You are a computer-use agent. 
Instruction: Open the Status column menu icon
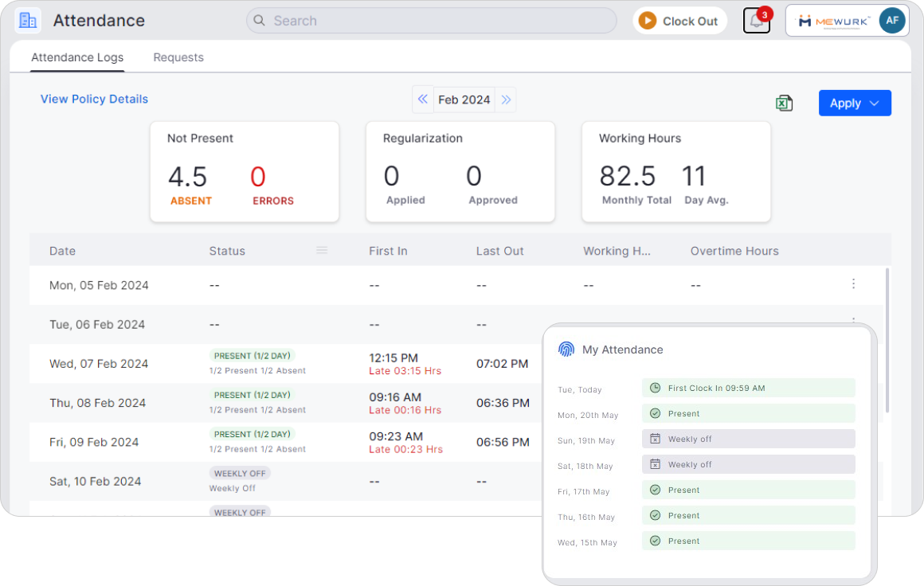(322, 250)
